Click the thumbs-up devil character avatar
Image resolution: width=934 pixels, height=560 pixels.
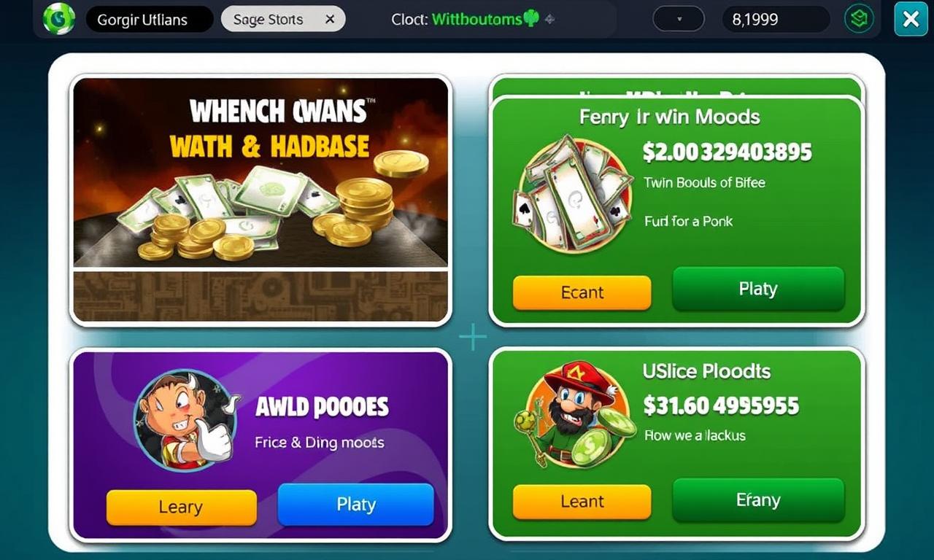click(x=186, y=420)
